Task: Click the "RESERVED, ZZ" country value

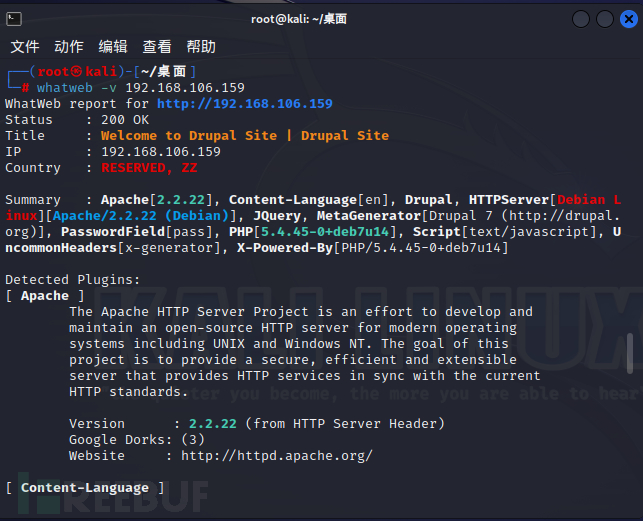Action: click(x=149, y=168)
